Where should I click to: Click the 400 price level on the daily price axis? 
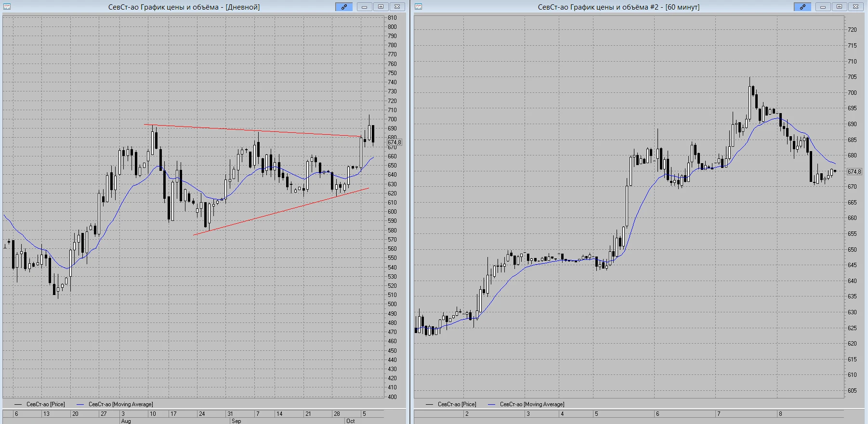coord(392,397)
